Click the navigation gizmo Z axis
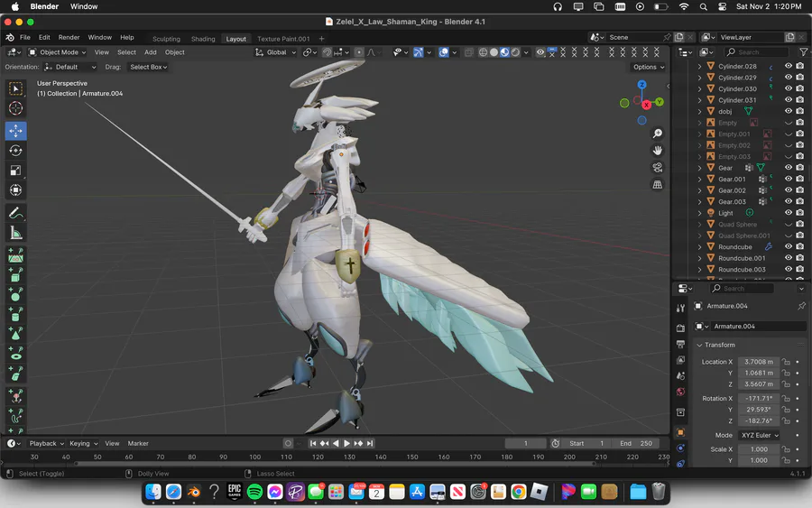Screen dimensions: 812x508 (641, 85)
